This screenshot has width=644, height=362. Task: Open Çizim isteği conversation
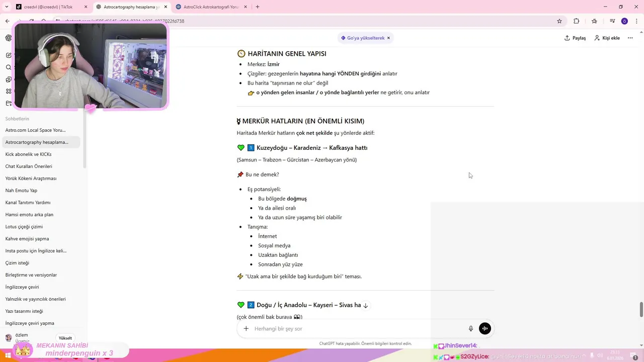[x=41, y=263]
